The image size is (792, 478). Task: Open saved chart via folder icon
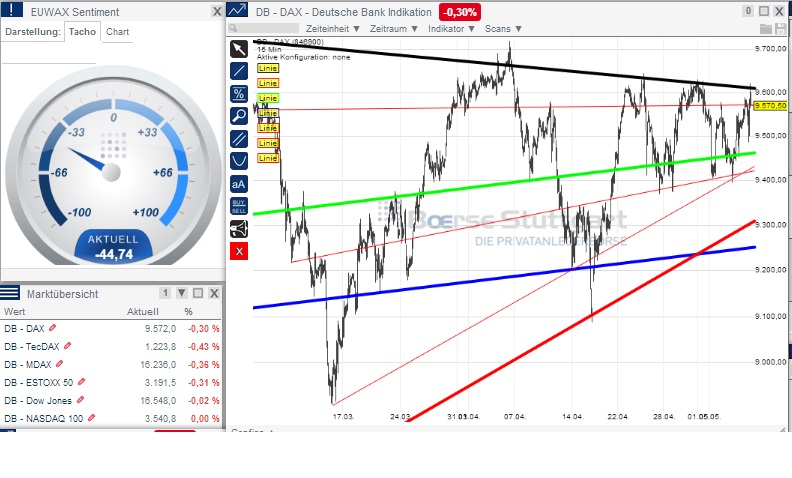tap(766, 29)
